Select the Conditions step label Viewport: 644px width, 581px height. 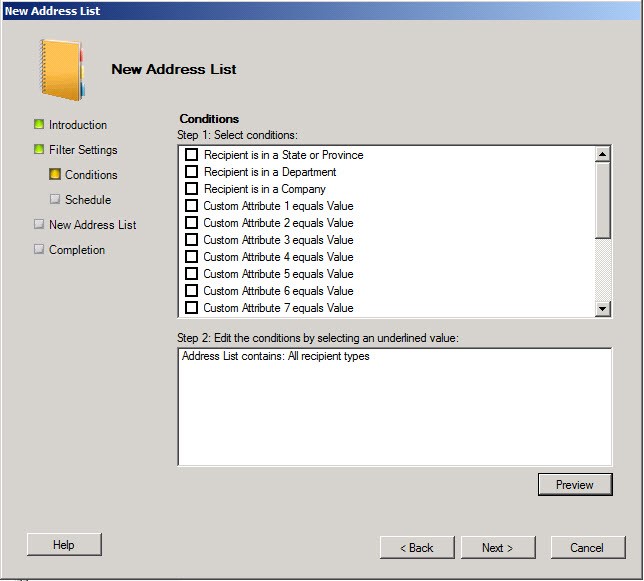click(91, 175)
